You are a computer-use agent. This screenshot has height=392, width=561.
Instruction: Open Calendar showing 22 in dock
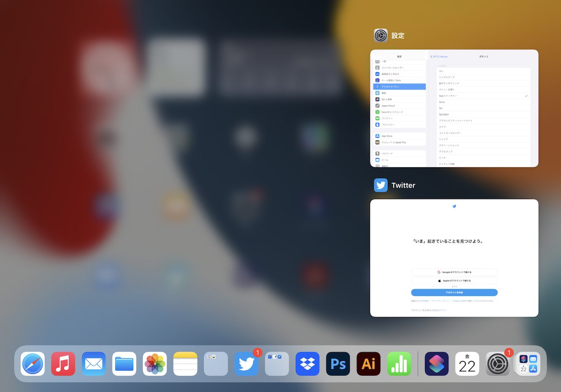pyautogui.click(x=467, y=364)
